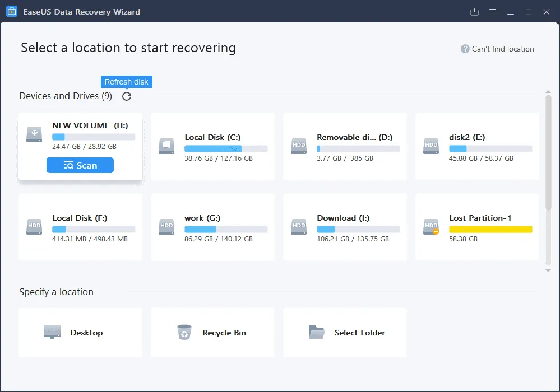Click the Desktop icon under Specify a location
The width and height of the screenshot is (560, 392).
52,332
